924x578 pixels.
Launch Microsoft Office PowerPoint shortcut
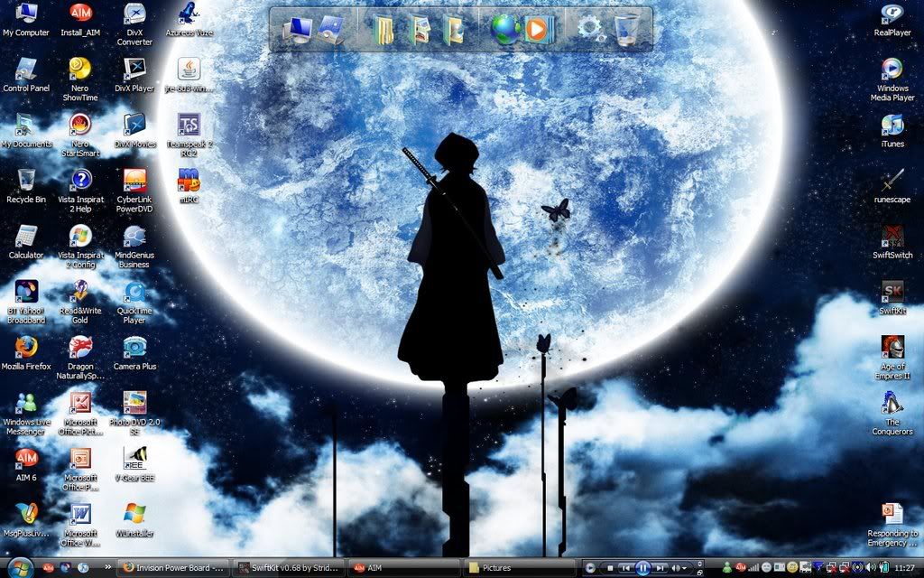(80, 469)
